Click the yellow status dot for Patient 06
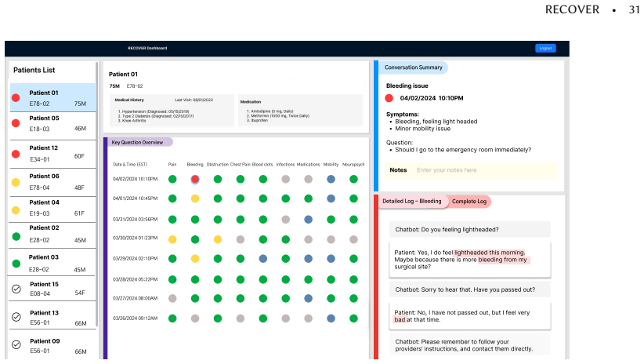 16,182
